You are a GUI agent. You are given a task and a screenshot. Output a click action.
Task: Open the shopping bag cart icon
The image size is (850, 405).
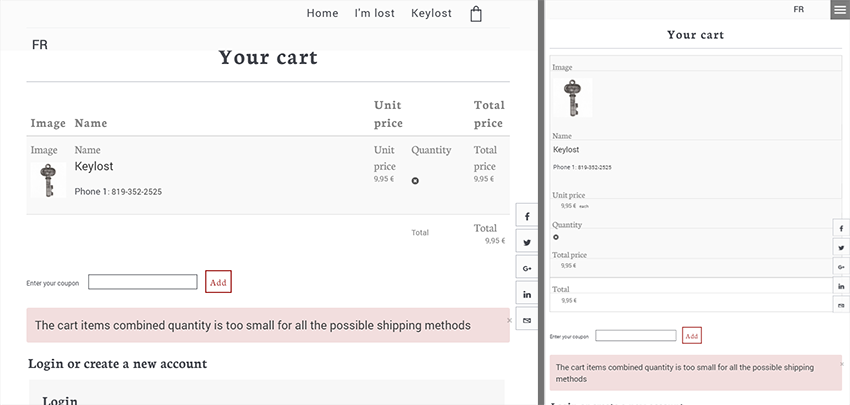tap(476, 14)
